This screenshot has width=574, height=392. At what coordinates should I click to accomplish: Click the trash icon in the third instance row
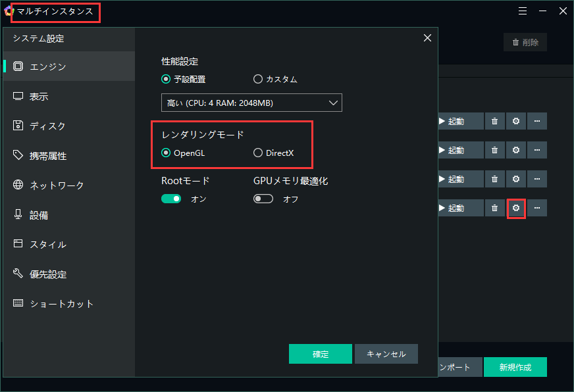click(494, 180)
